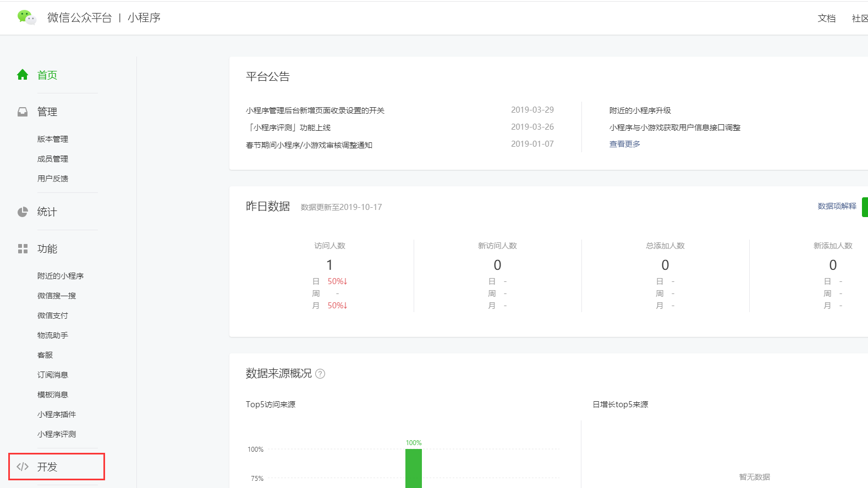Viewport: 868px width, 488px height.
Task: Open 附近的小程序 in the sidebar
Action: (x=61, y=276)
